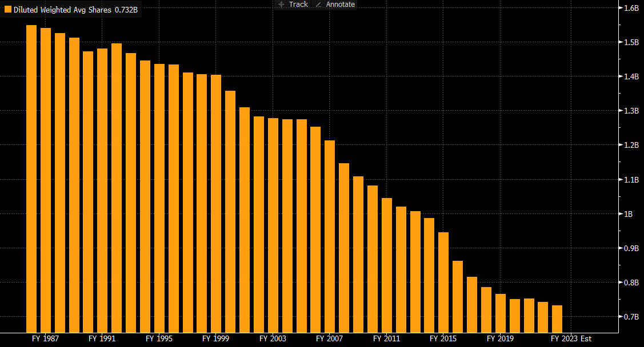Click the 1.4B y-axis value
The width and height of the screenshot is (644, 347).
coord(631,76)
